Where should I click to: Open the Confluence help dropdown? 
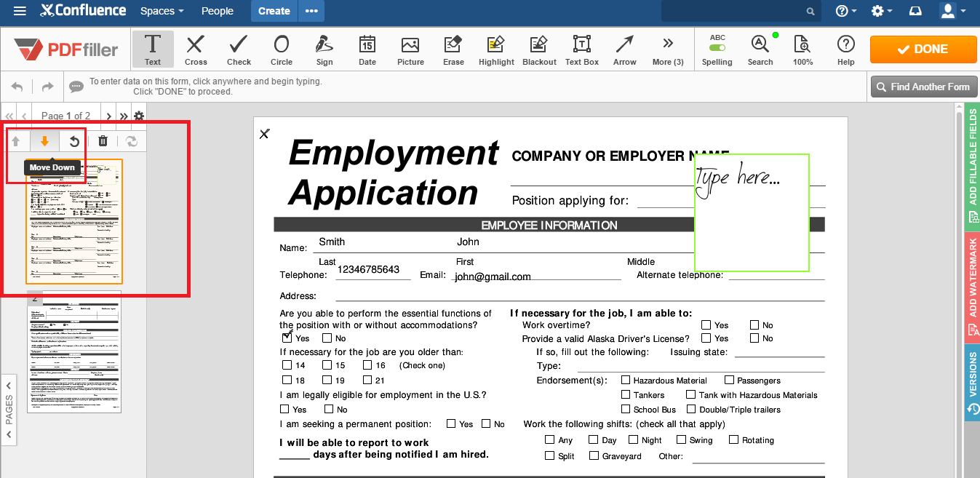(x=846, y=11)
